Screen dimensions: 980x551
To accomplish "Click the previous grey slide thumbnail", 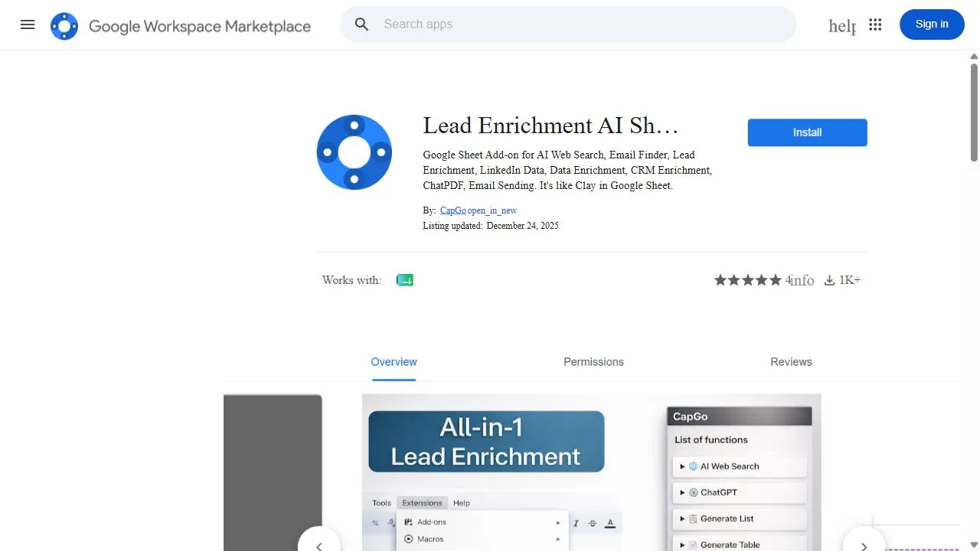I will point(273,472).
